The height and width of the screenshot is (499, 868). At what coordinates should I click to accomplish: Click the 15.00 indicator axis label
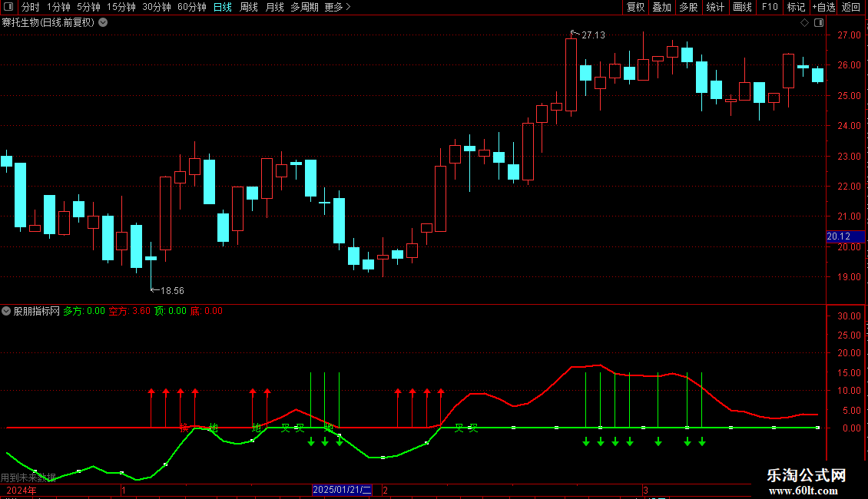[x=849, y=372]
